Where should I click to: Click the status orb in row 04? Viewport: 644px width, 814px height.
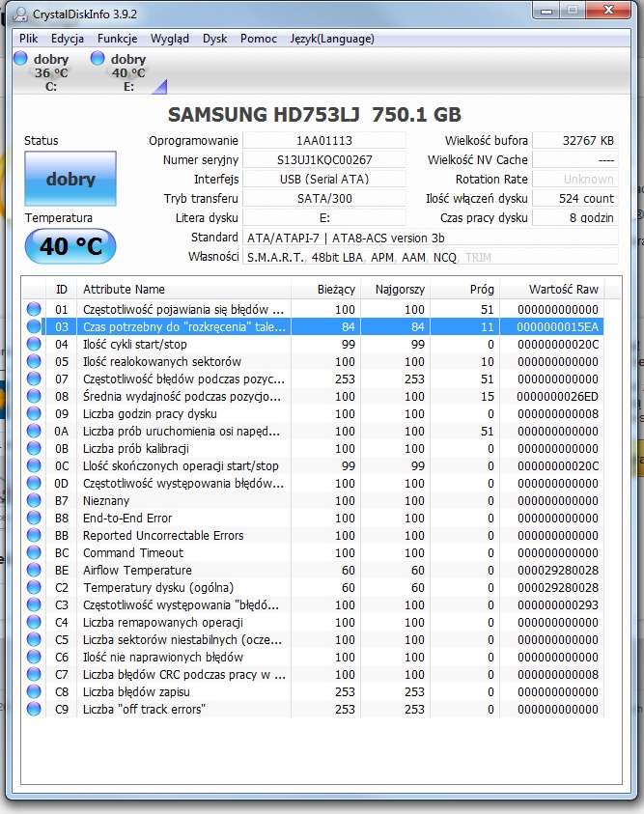[34, 344]
